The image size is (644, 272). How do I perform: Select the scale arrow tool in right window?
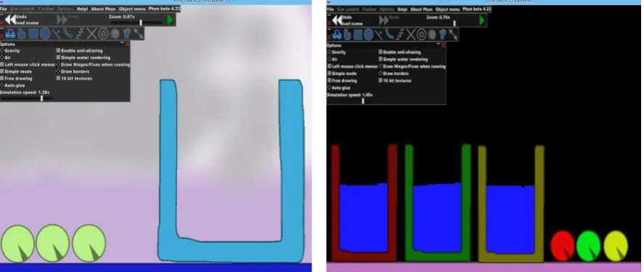[453, 35]
